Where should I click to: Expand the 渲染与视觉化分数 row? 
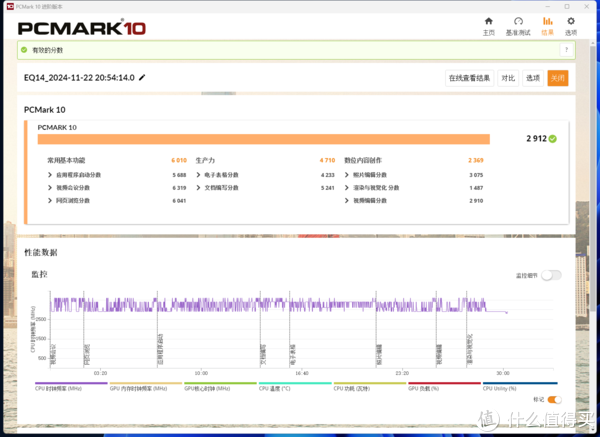347,188
